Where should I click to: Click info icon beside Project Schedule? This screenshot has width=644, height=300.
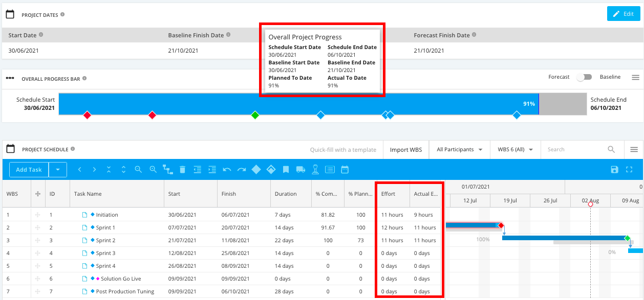point(73,149)
